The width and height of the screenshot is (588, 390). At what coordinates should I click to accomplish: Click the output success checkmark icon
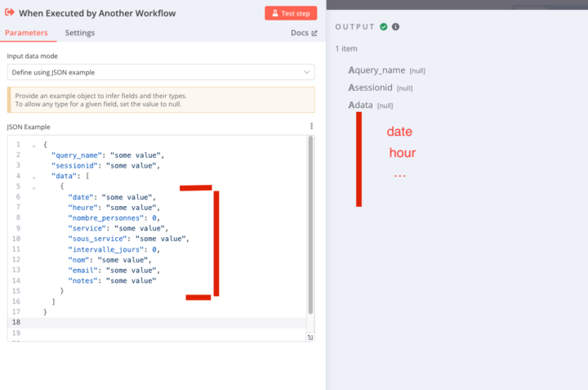click(x=383, y=27)
